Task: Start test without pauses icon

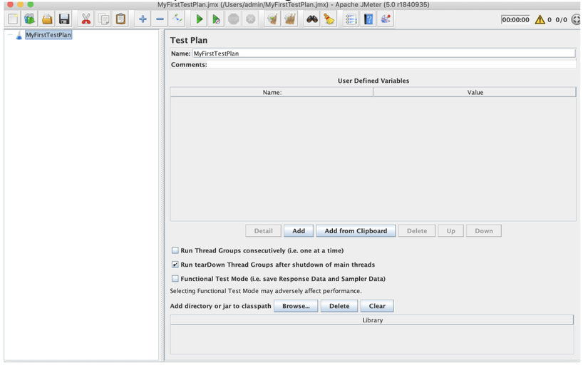Action: [217, 19]
